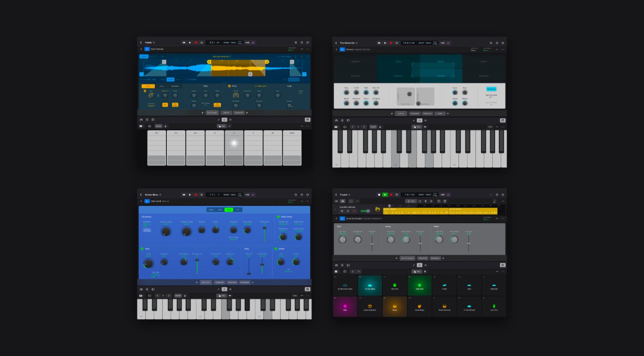644x356 pixels.
Task: Switch to the FM tab in Retro Synth
Action: (x=238, y=209)
